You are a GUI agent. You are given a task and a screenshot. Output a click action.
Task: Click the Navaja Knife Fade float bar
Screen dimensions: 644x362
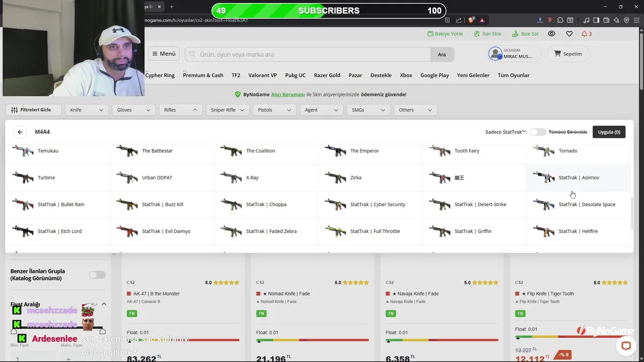pyautogui.click(x=442, y=340)
